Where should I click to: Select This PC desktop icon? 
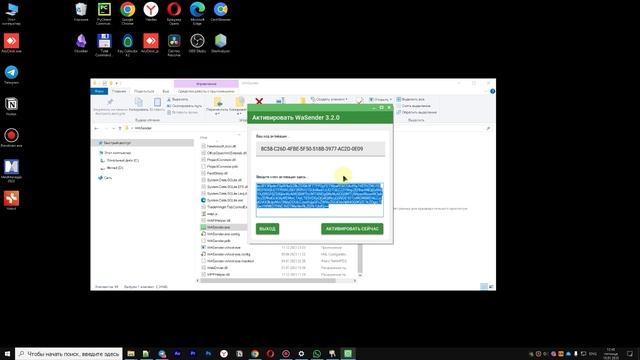pyautogui.click(x=11, y=13)
